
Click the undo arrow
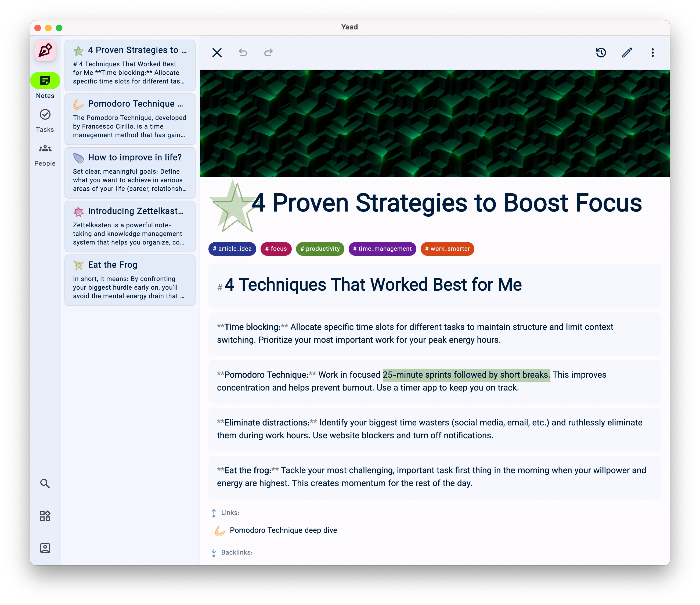(x=243, y=53)
